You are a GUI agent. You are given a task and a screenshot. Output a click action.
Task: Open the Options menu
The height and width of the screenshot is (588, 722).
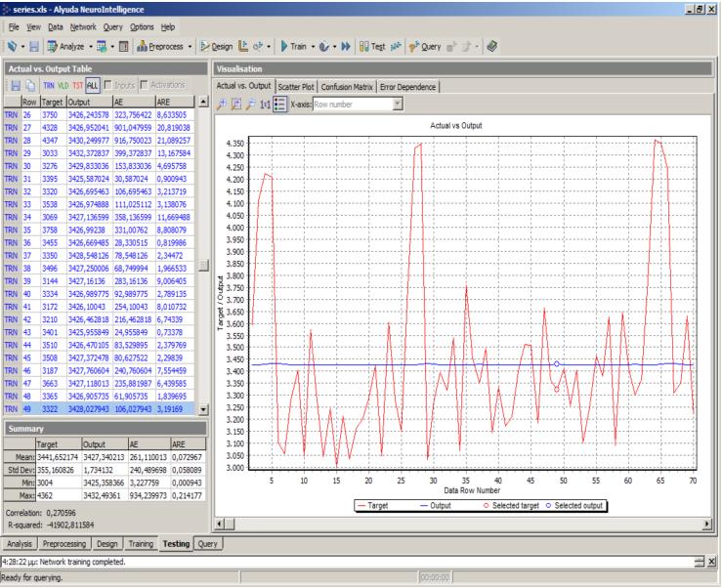(142, 27)
